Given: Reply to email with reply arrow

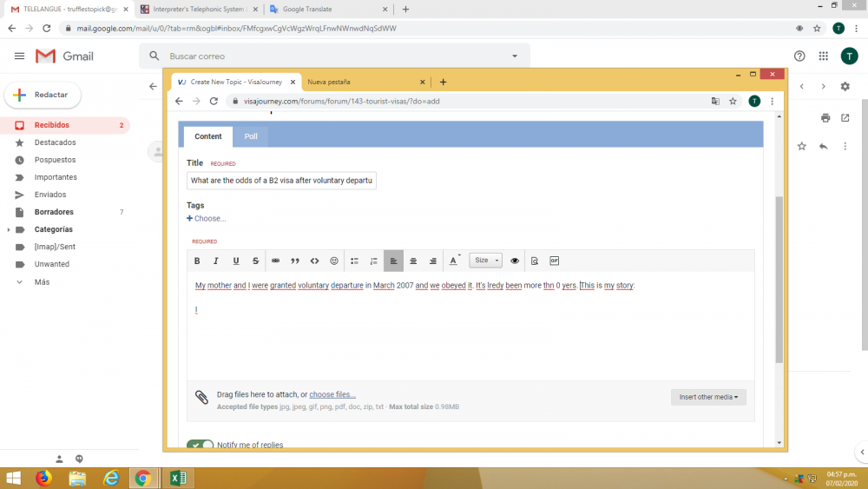Looking at the screenshot, I should [x=823, y=146].
